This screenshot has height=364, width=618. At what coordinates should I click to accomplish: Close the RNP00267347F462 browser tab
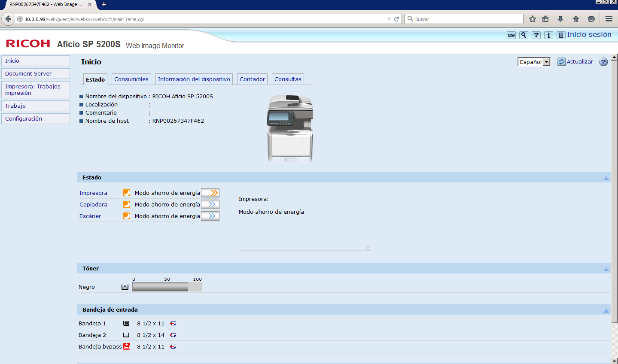tap(90, 4)
